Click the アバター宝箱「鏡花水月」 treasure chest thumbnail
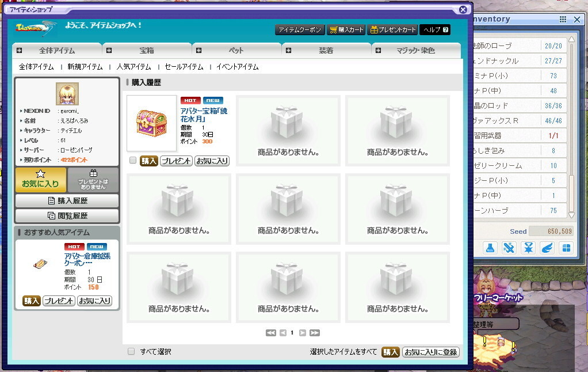 coord(152,122)
